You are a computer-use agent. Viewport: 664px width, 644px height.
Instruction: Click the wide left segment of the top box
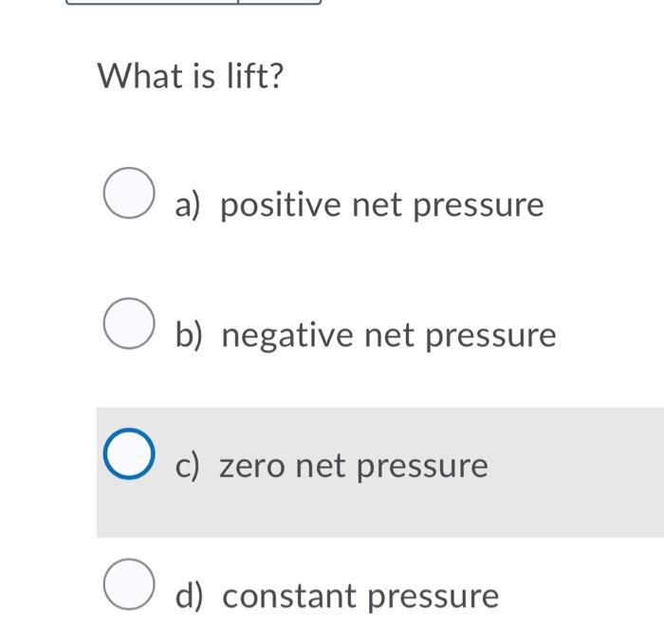click(152, 2)
